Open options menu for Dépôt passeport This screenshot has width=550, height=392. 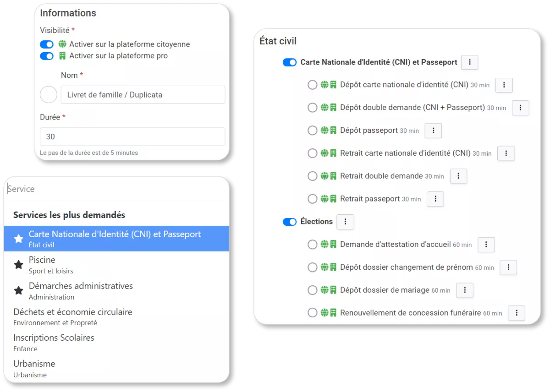[433, 131]
